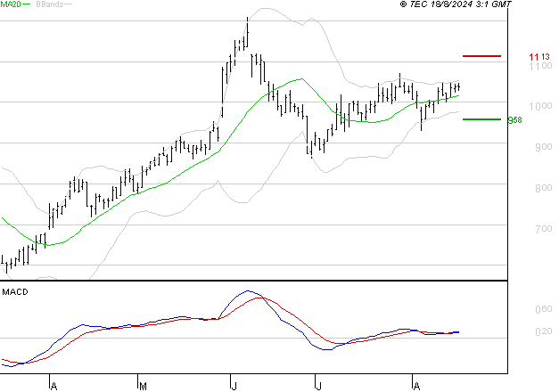Click the MACD panel label
Viewport: 559px width, 392px height.
[x=15, y=292]
